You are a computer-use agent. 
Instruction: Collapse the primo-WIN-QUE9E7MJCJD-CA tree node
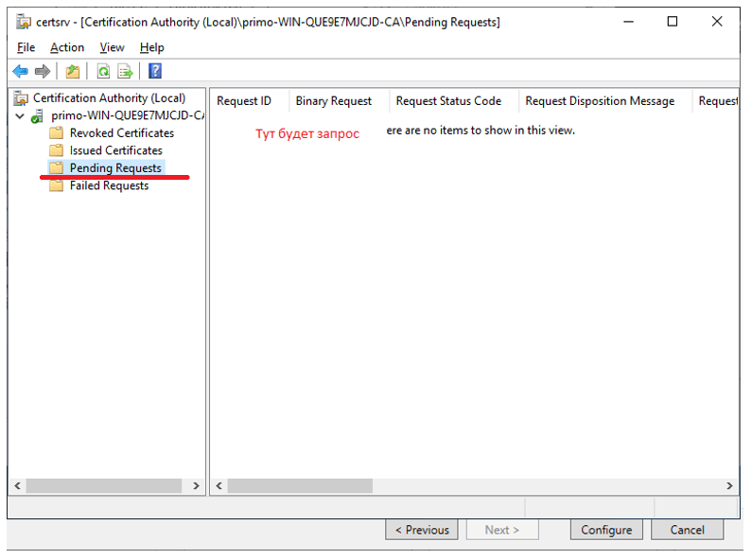point(20,115)
